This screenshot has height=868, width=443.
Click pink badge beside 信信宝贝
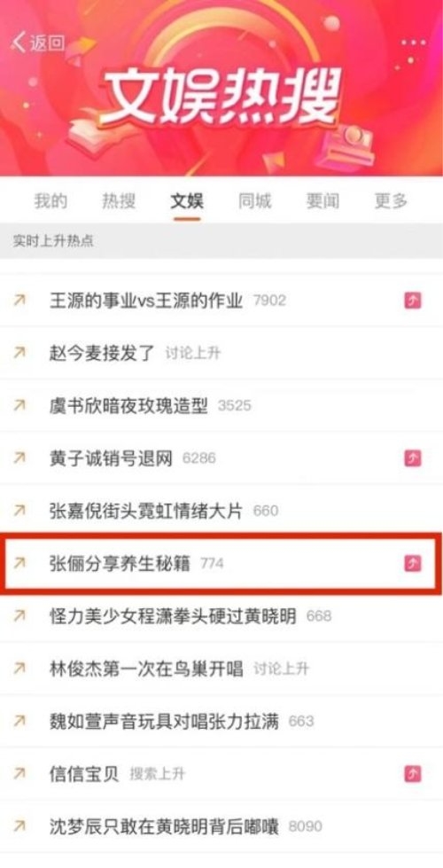tap(412, 774)
